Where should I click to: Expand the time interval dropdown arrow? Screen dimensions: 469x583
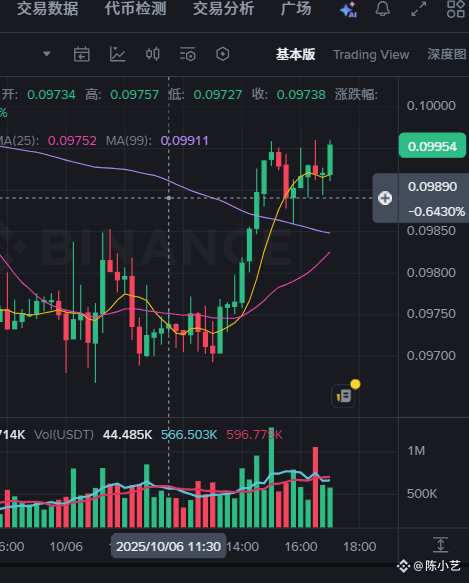click(x=46, y=54)
